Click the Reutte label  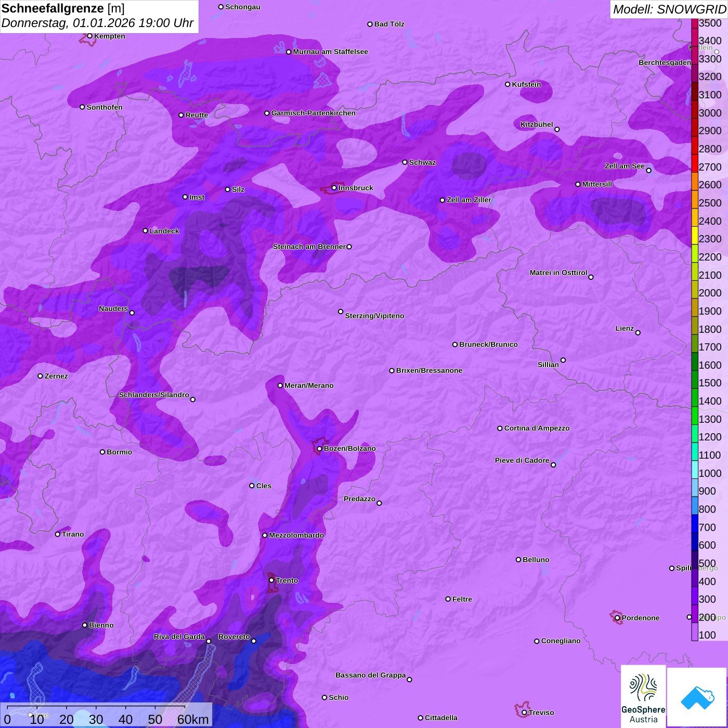tap(197, 115)
